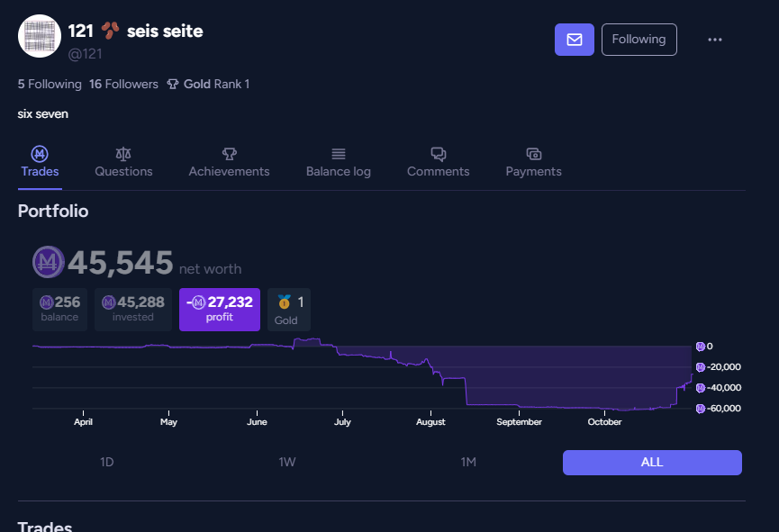The image size is (779, 532).
Task: Click the 256 balance box
Action: click(x=60, y=309)
